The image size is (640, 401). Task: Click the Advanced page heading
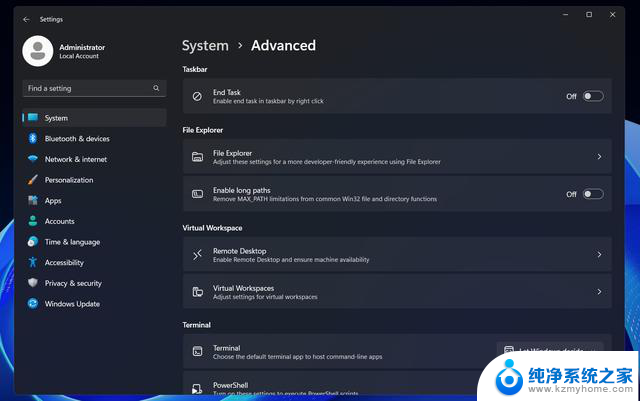coord(283,45)
